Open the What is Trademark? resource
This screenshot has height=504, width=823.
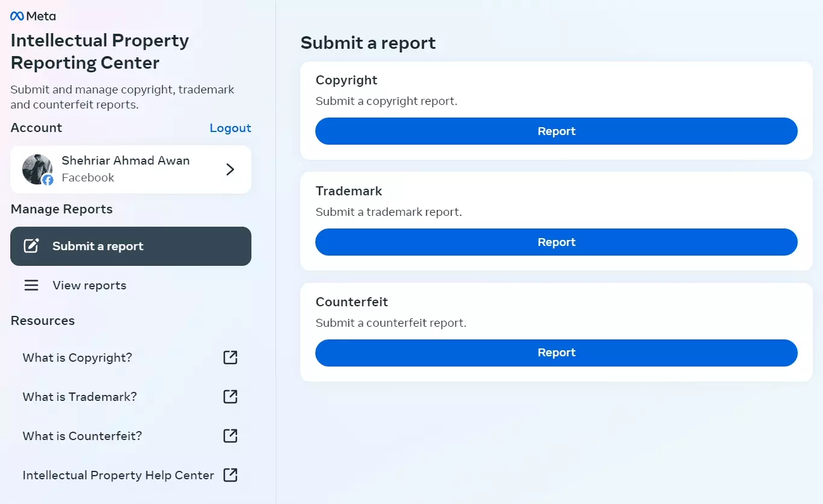pyautogui.click(x=131, y=397)
